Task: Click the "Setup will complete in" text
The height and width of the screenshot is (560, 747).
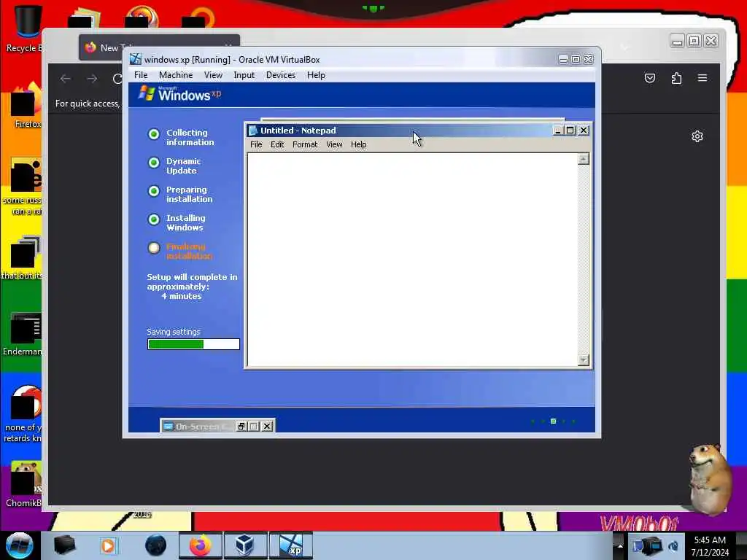Action: click(x=192, y=277)
